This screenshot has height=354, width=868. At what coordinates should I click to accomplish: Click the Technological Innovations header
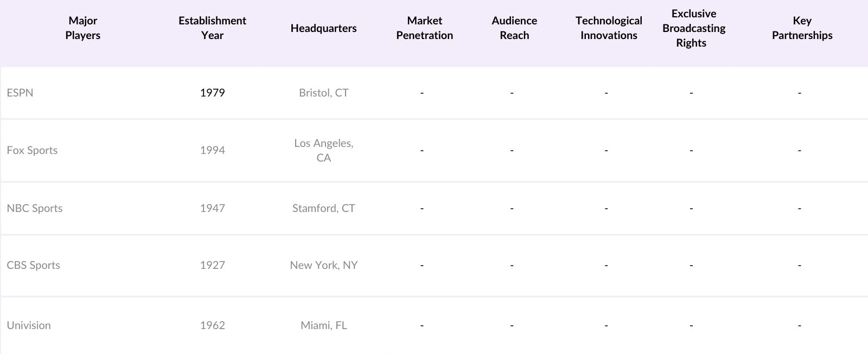[x=609, y=28]
